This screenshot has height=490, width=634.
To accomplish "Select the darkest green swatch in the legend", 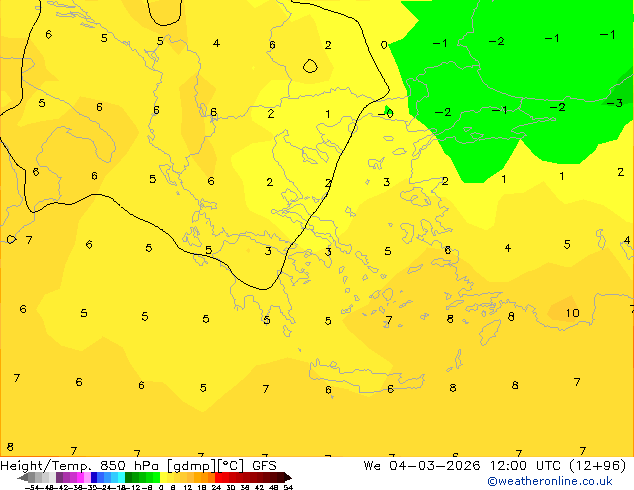I will click(128, 477).
